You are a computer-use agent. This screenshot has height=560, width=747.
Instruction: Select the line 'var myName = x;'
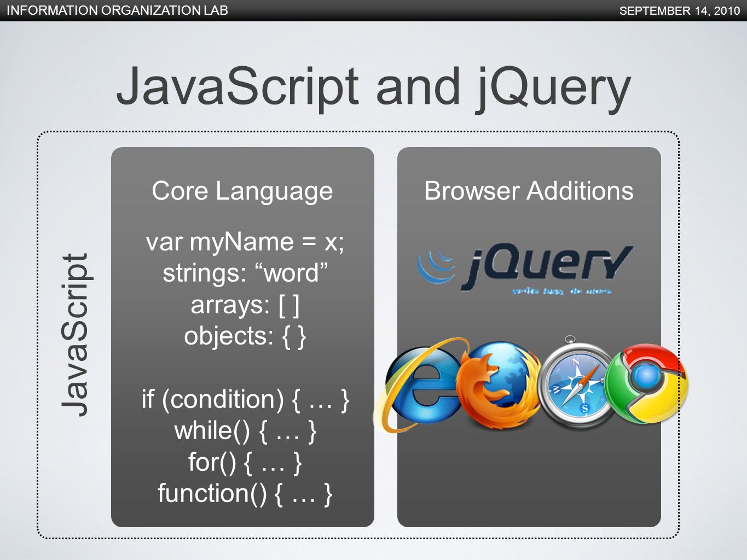[245, 242]
